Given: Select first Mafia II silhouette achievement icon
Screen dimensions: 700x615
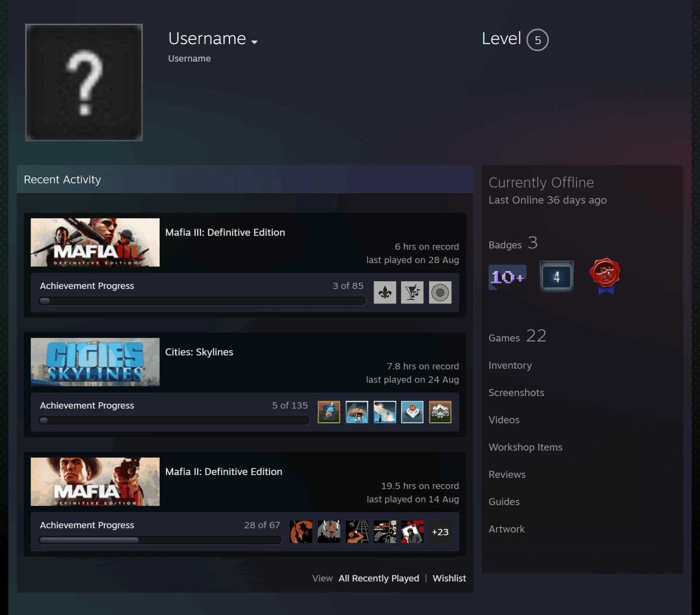Looking at the screenshot, I should click(x=301, y=532).
